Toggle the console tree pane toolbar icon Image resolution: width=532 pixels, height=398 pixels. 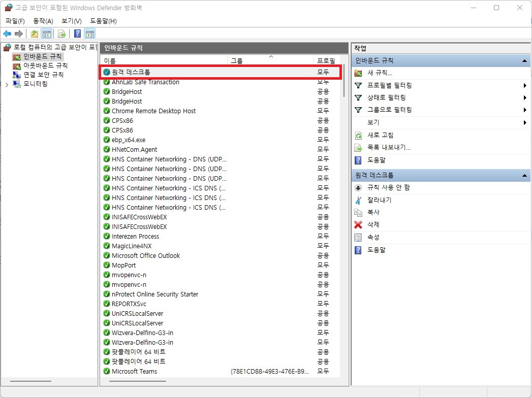coord(46,34)
